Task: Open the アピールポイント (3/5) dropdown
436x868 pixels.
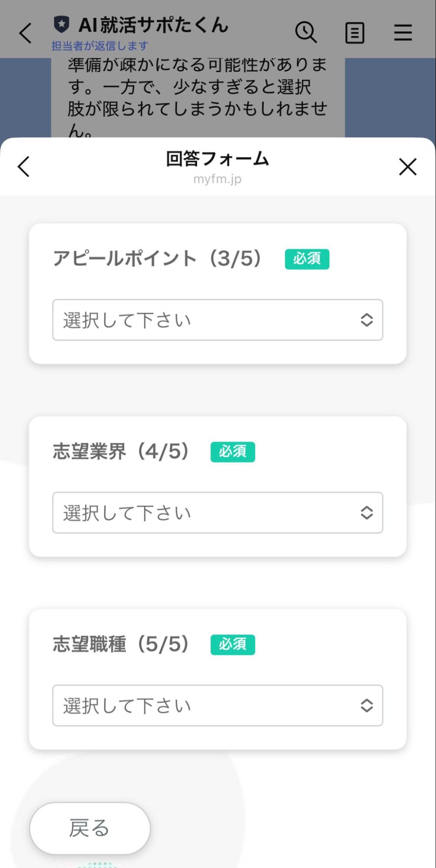Action: tap(218, 320)
